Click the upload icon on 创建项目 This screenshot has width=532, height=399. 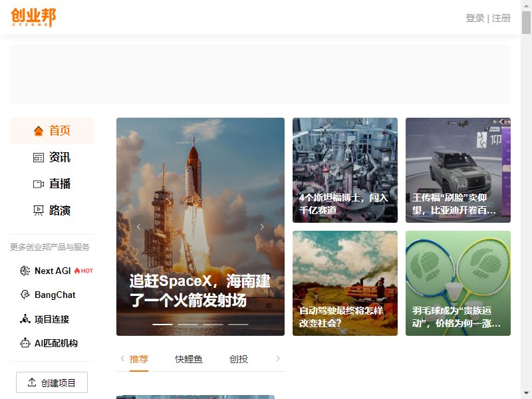tap(32, 382)
